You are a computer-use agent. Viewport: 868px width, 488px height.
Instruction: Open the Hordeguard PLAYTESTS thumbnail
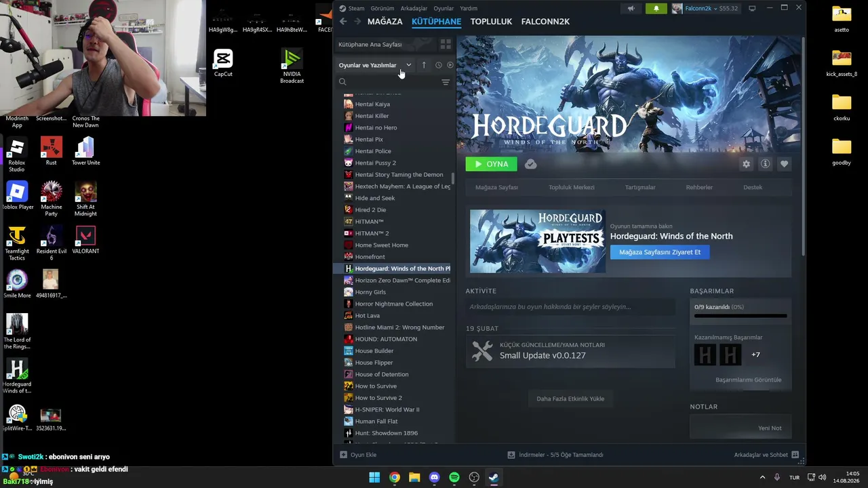(x=538, y=241)
